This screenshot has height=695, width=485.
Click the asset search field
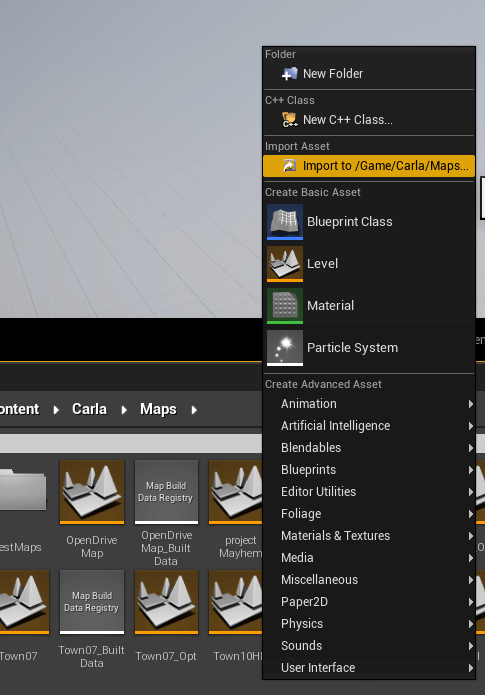point(131,443)
